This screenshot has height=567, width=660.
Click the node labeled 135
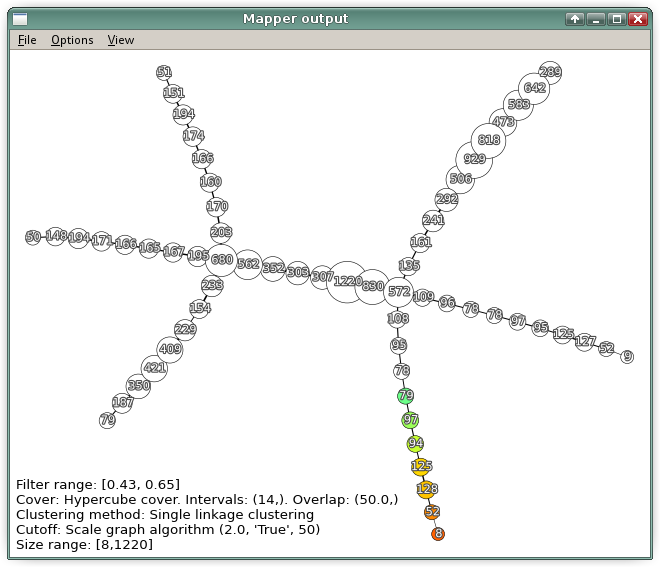(409, 266)
